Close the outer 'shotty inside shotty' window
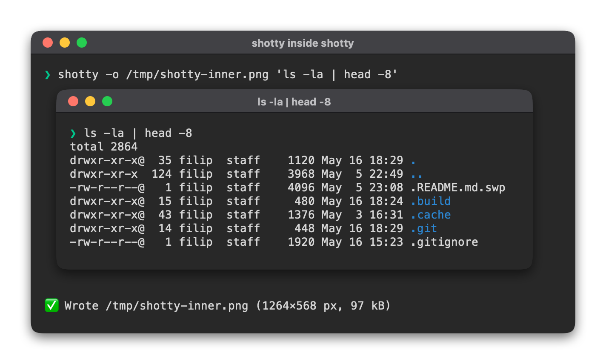 [x=48, y=43]
